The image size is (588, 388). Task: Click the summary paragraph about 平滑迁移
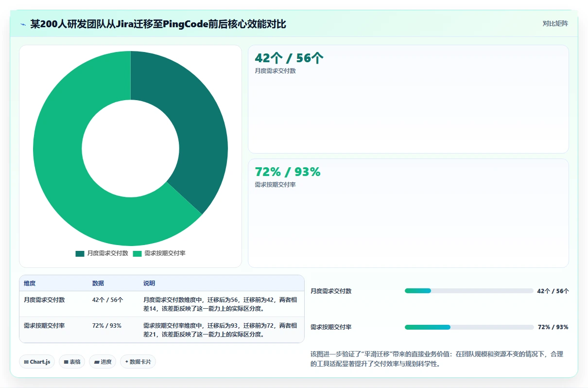click(x=437, y=359)
